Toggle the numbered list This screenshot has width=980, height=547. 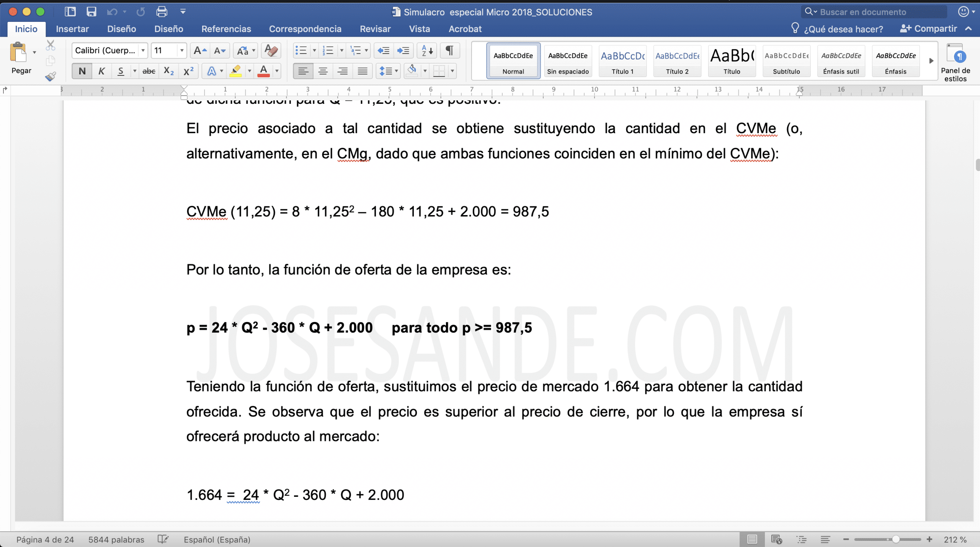[x=328, y=51]
